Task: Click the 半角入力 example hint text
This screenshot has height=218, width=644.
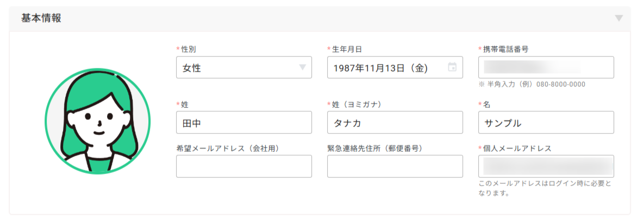Action: point(532,84)
